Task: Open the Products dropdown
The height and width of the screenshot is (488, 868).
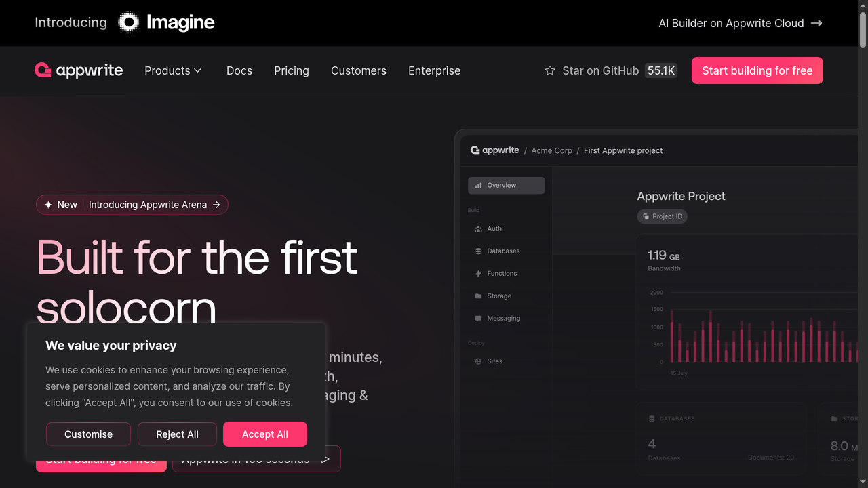Action: [x=172, y=70]
